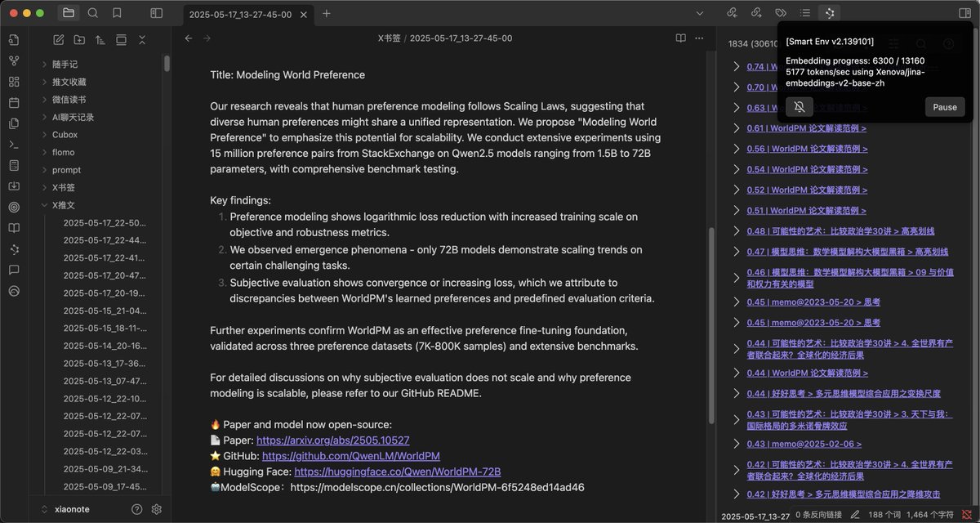Screen dimensions: 980x523
Task: Open Obsidian settings gear
Action: (157, 509)
